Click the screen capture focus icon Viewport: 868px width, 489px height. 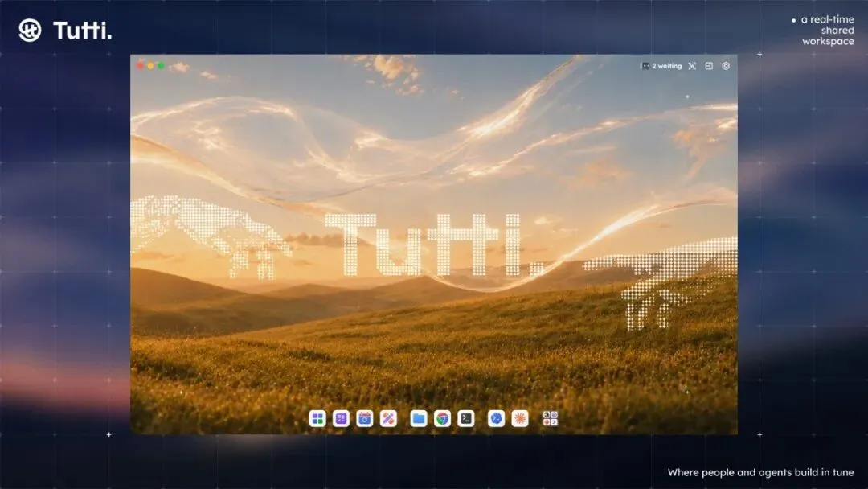[692, 66]
